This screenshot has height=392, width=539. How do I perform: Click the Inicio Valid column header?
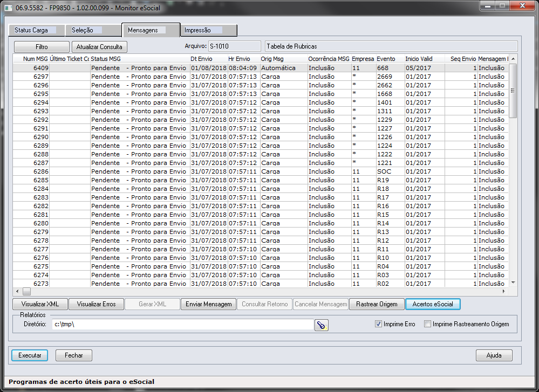(x=425, y=59)
